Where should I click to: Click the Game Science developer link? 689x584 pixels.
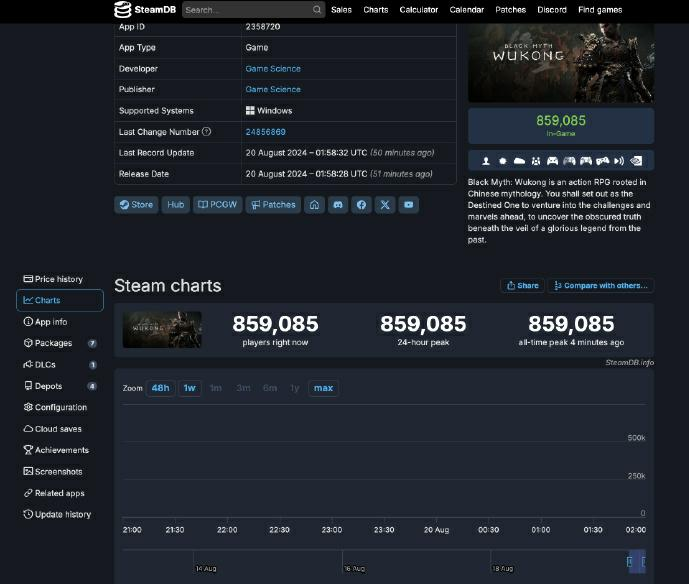click(x=273, y=69)
